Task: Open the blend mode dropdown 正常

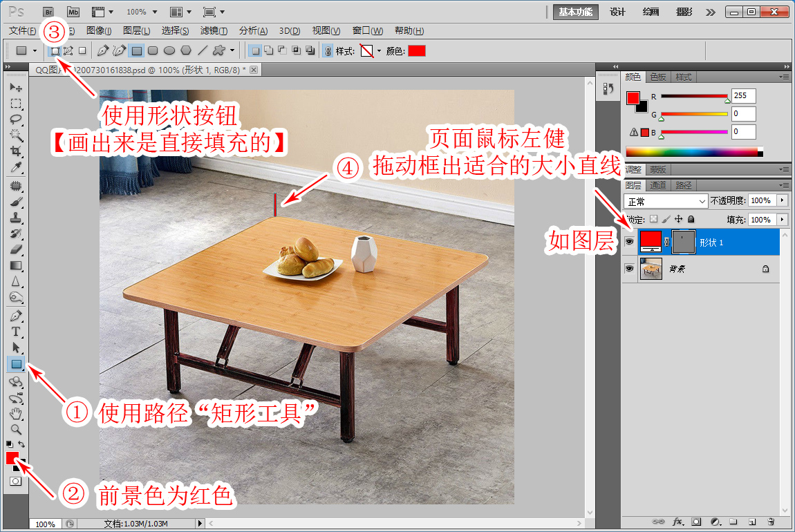Action: [665, 201]
